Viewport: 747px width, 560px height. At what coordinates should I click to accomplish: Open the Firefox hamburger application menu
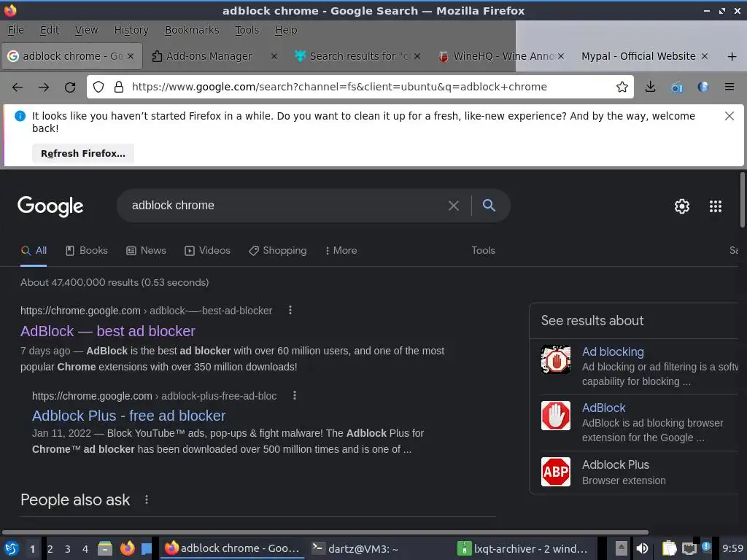(729, 87)
